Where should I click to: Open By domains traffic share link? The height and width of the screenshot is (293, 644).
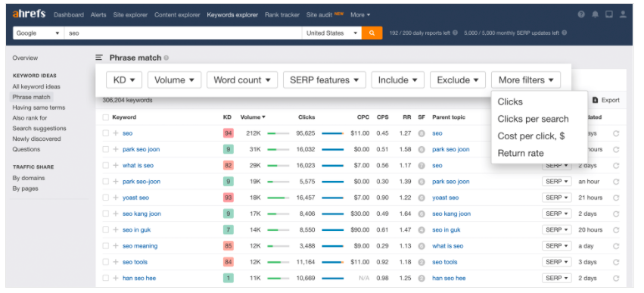click(29, 178)
